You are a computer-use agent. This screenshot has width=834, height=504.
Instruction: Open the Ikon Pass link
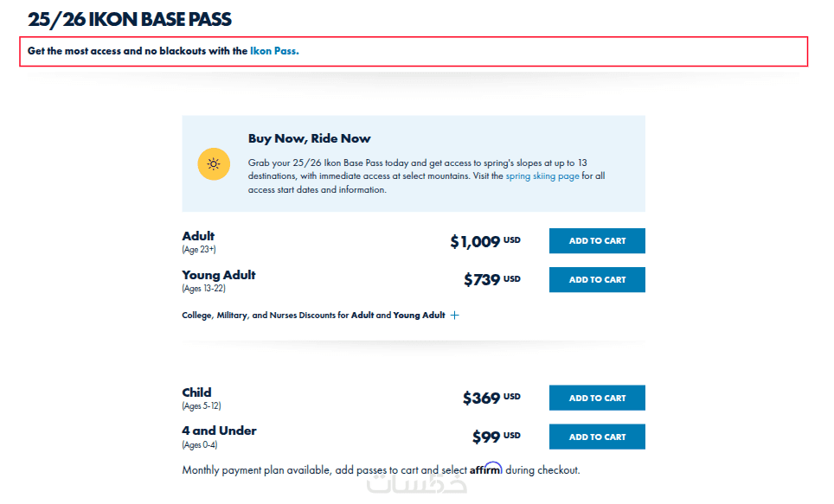coord(274,51)
